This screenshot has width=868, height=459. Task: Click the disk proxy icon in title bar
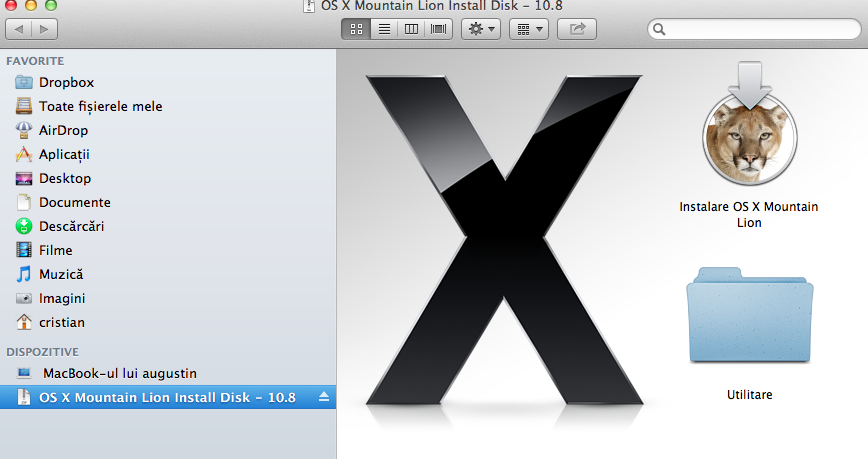tap(309, 6)
